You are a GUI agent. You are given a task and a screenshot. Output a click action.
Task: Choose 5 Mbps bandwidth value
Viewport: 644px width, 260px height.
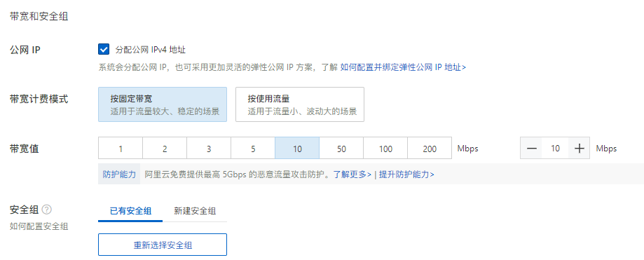coord(253,149)
